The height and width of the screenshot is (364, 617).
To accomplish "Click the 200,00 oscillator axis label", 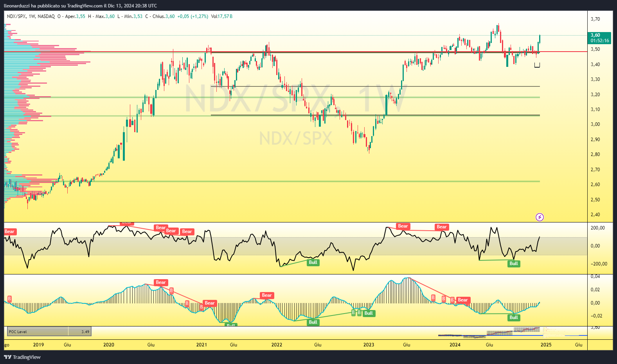I will click(x=598, y=228).
